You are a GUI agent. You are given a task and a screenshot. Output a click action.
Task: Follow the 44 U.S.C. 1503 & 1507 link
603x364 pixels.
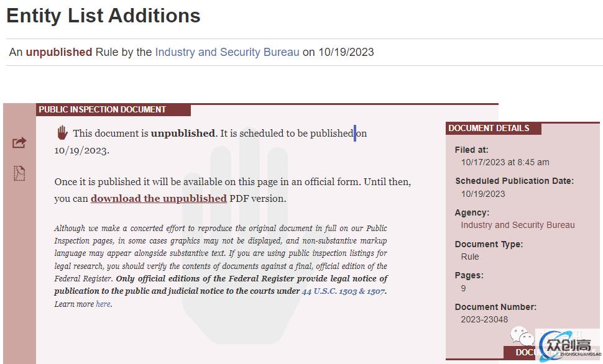tap(343, 291)
